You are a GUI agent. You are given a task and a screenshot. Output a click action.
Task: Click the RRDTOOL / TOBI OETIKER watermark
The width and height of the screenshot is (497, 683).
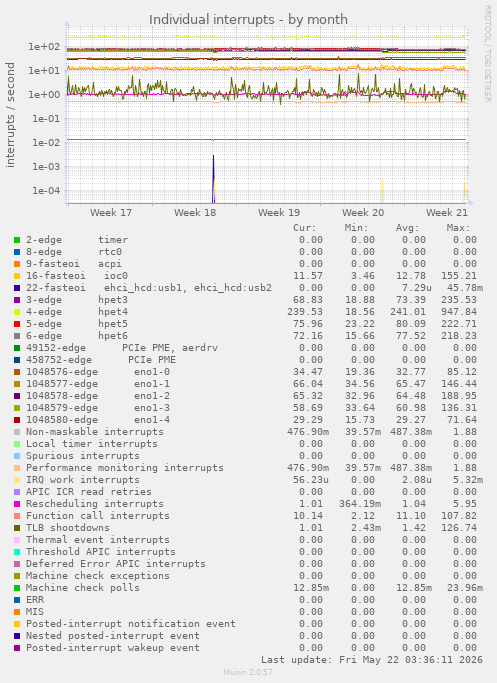click(x=487, y=54)
